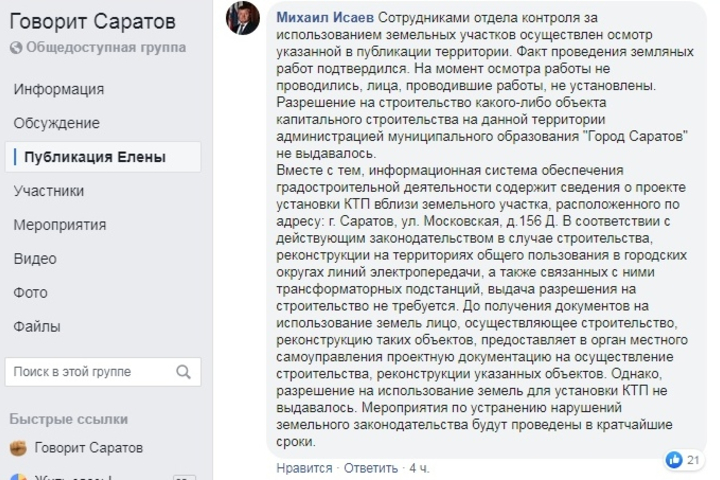This screenshot has width=720, height=480.
Task: Select the Публикация Елены menu item
Action: pos(103,157)
